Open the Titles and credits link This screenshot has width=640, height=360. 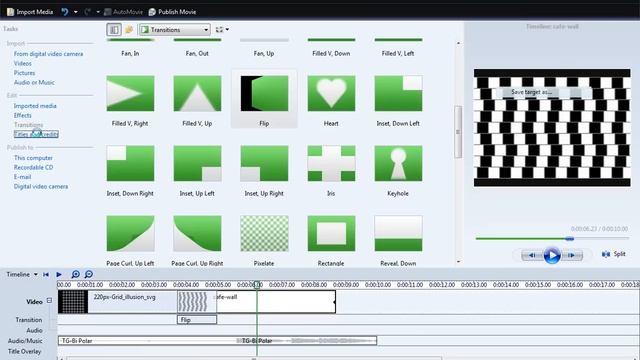pos(36,134)
